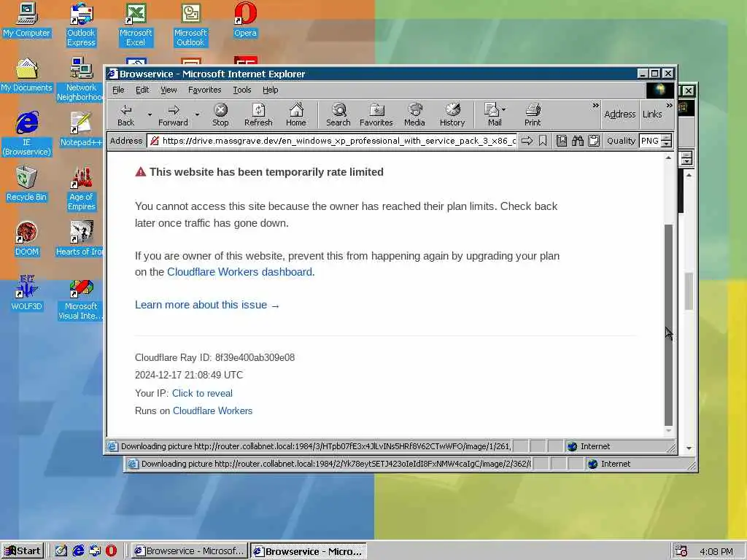The height and width of the screenshot is (560, 747).
Task: Open the Forward button dropdown arrow
Action: tap(197, 114)
